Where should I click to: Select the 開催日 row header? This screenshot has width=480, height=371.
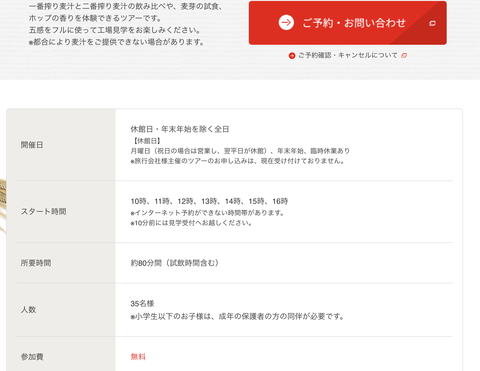click(32, 145)
